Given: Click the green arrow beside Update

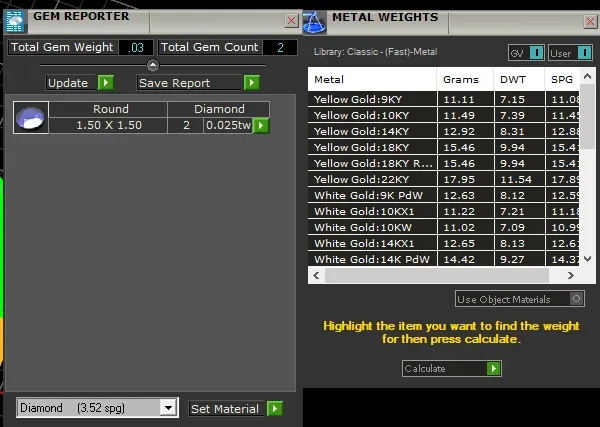Looking at the screenshot, I should click(106, 83).
